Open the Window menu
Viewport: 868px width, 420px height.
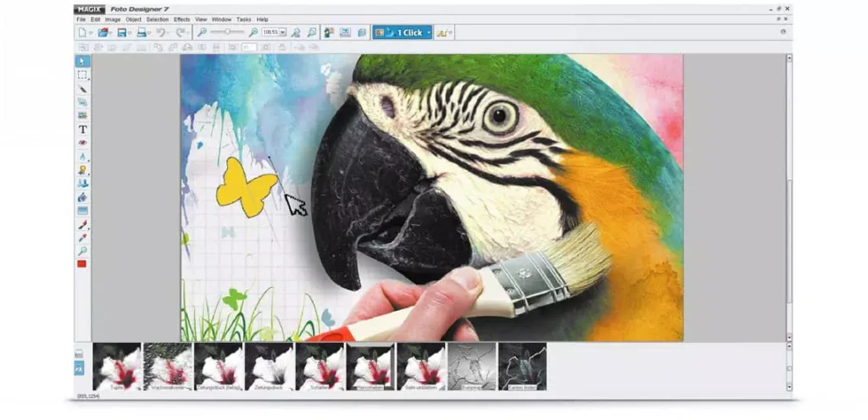click(x=221, y=19)
